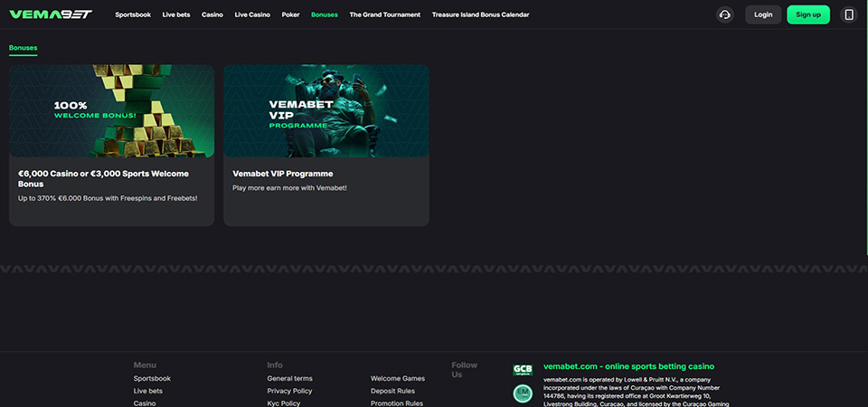Click the €6,000 Casino or €3,000 Sports Welcome Bonus title
The image size is (868, 407).
click(103, 179)
